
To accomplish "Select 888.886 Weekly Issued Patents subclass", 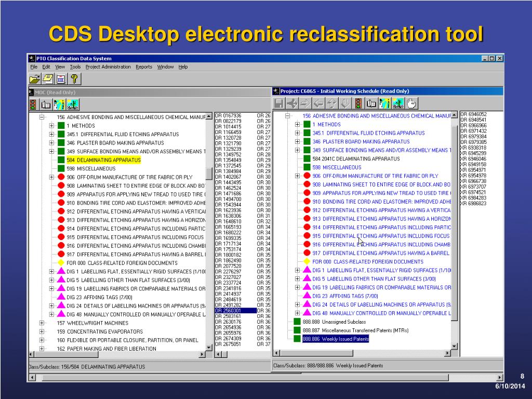I will [336, 339].
